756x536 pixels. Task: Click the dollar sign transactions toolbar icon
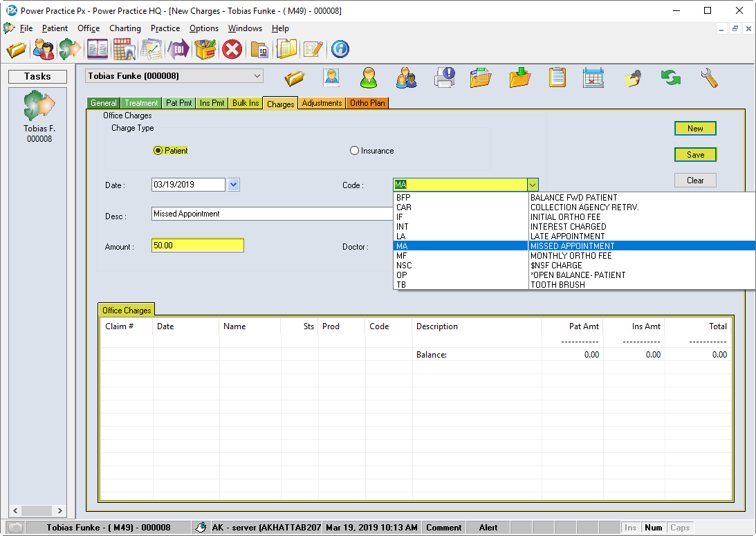(x=70, y=49)
